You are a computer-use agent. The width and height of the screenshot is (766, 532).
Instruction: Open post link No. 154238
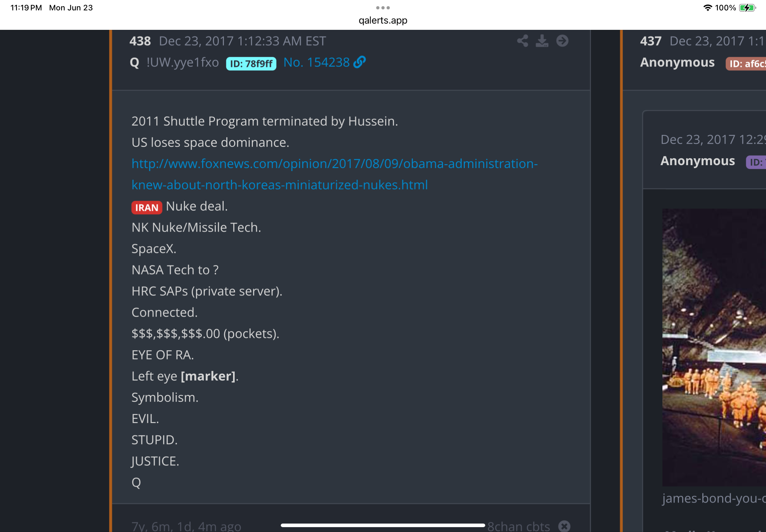point(316,62)
